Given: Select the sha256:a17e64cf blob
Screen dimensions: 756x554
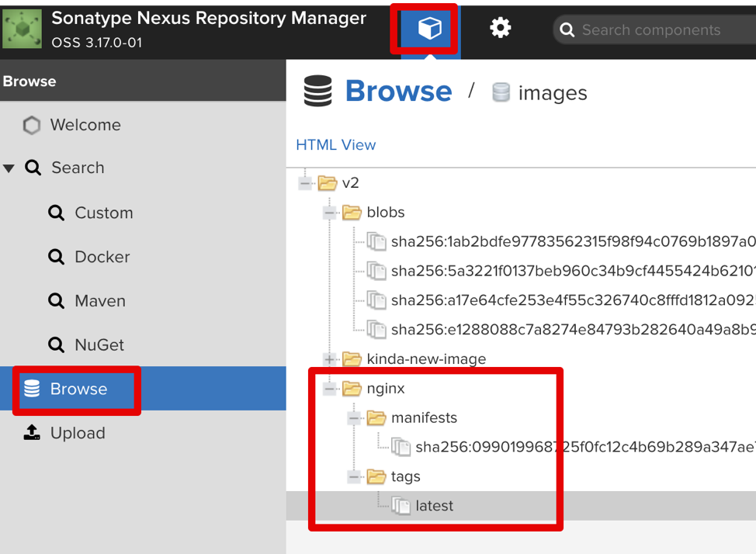Looking at the screenshot, I should [574, 300].
